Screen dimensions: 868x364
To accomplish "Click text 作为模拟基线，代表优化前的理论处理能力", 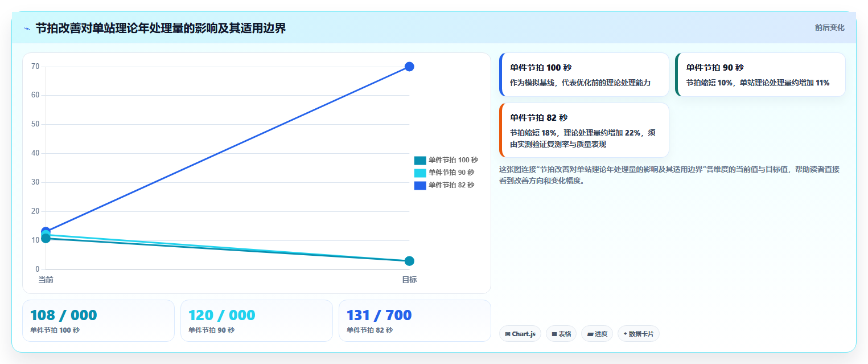I will coord(580,83).
